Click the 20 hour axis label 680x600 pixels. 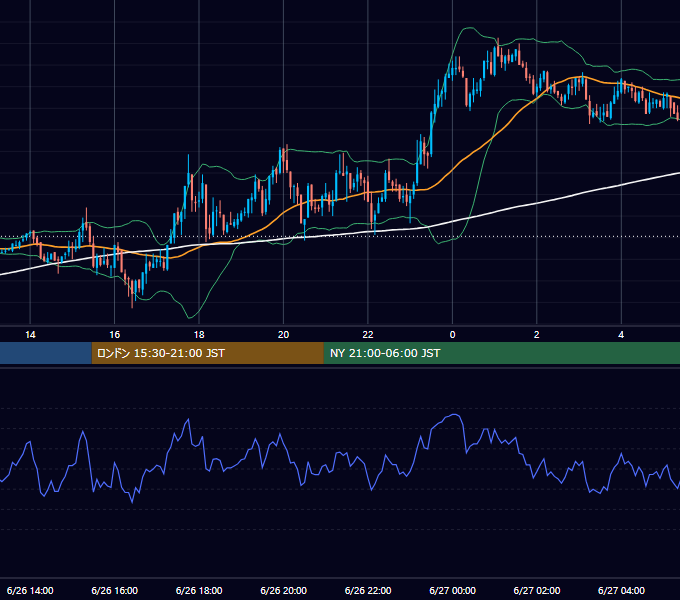[283, 335]
